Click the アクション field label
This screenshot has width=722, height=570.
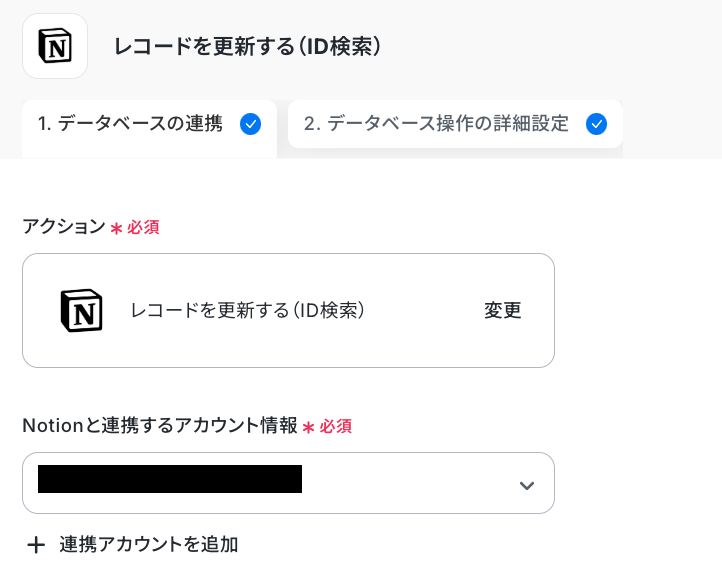(x=63, y=227)
